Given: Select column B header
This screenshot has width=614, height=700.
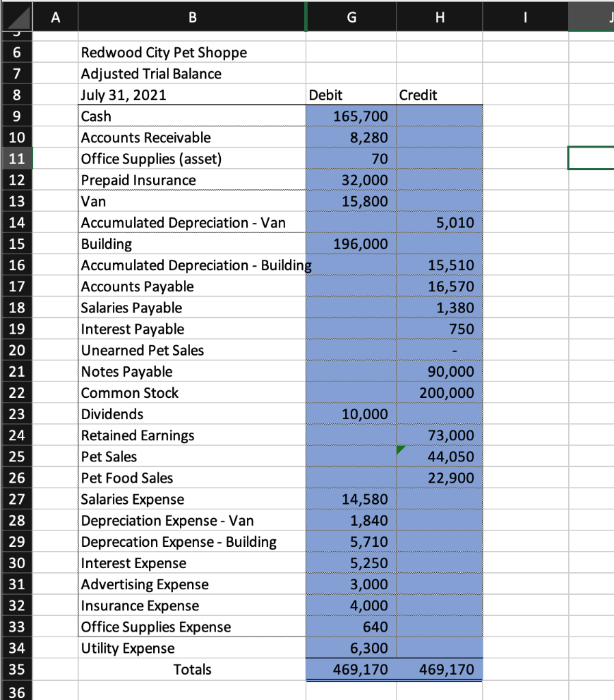Looking at the screenshot, I should coord(192,17).
